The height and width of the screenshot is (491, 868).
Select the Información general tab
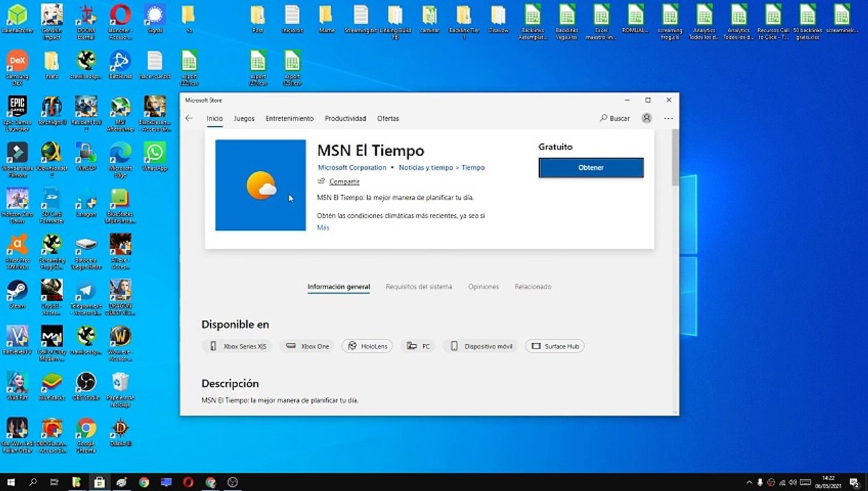pos(338,287)
